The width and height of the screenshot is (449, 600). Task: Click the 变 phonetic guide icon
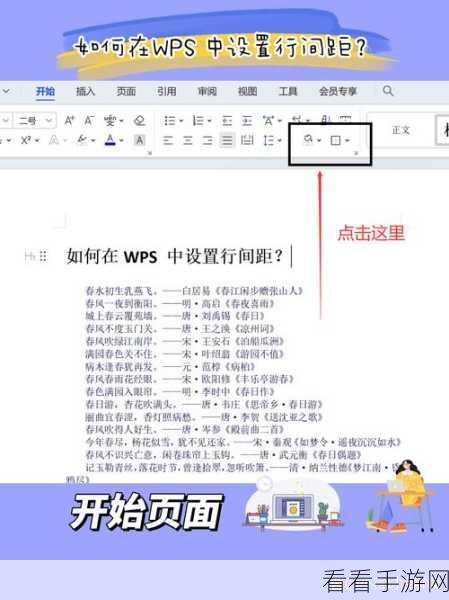109,121
